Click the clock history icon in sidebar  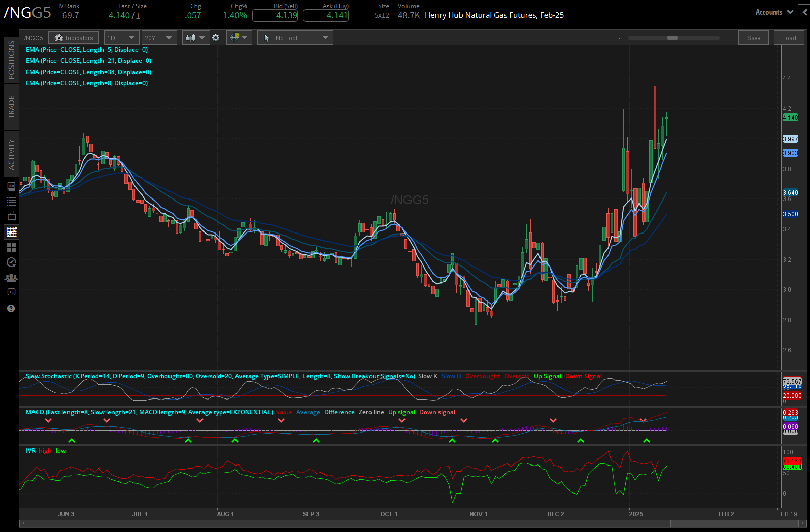11,262
